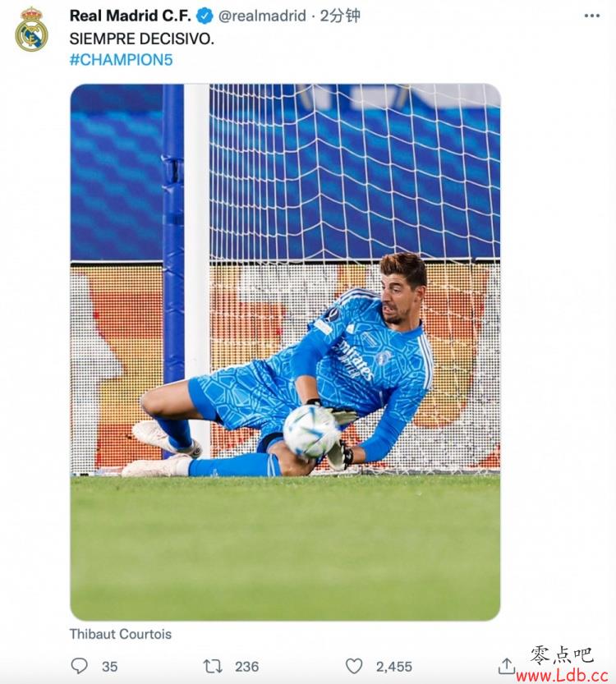Open the tweet timestamp 2分钟
616x684 pixels.
340,16
